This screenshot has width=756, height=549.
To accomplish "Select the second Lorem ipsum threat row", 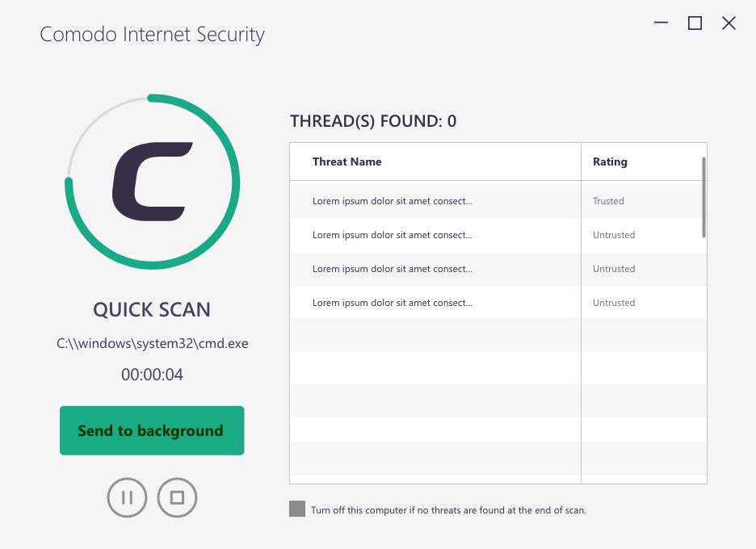I will pyautogui.click(x=498, y=235).
